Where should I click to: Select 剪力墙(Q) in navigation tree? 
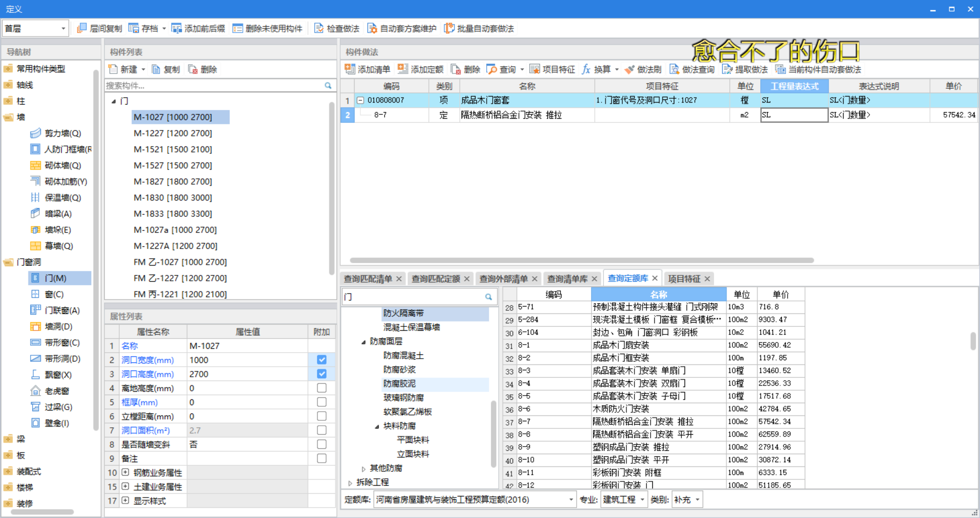tap(62, 133)
